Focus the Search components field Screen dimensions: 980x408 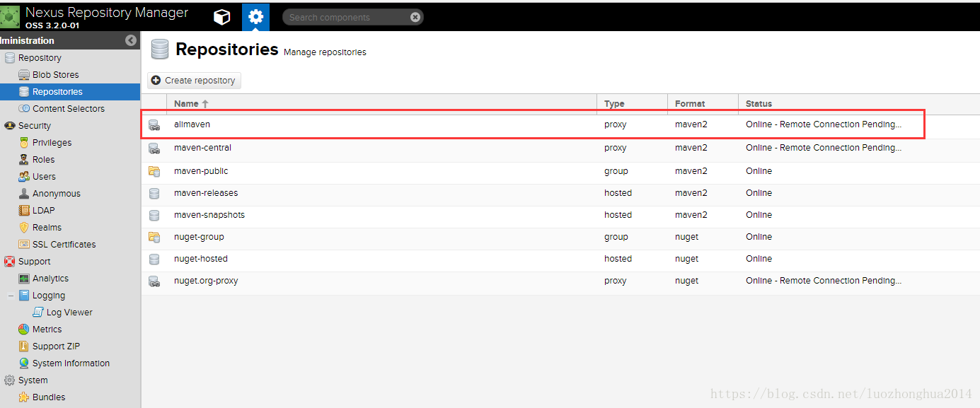point(345,17)
